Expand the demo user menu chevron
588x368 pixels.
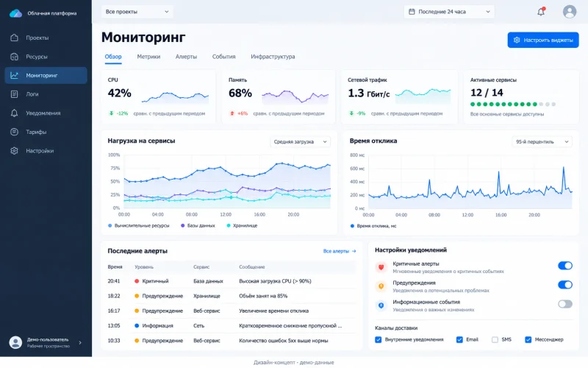pos(80,342)
